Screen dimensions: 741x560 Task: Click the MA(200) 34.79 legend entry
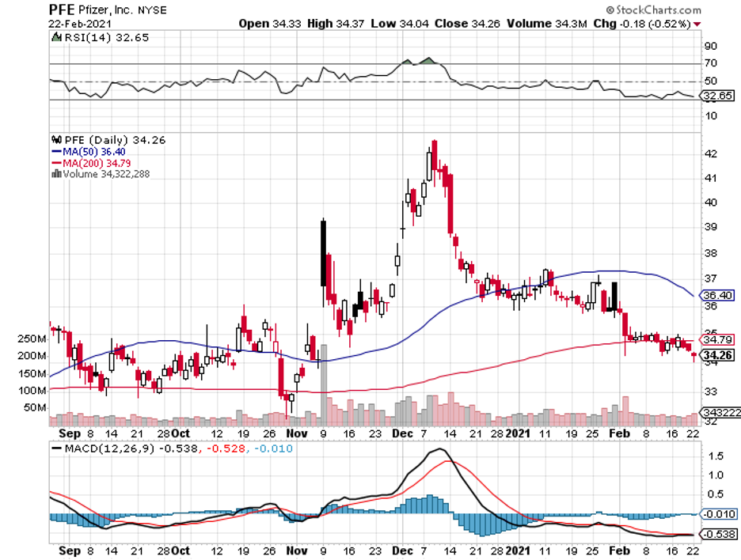point(91,163)
